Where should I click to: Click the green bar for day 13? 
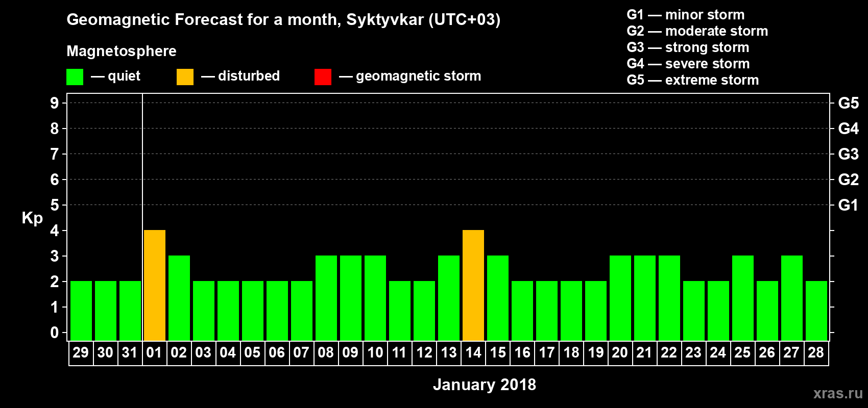(x=449, y=298)
